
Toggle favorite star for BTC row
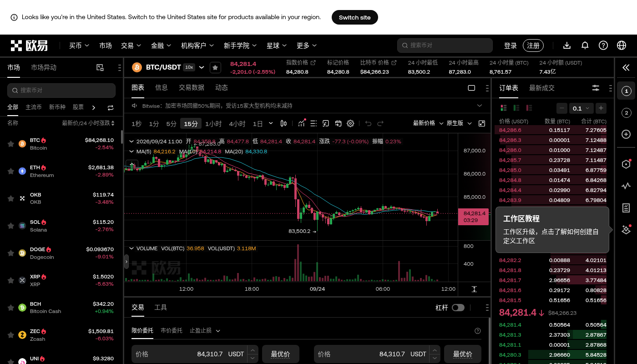pyautogui.click(x=10, y=144)
